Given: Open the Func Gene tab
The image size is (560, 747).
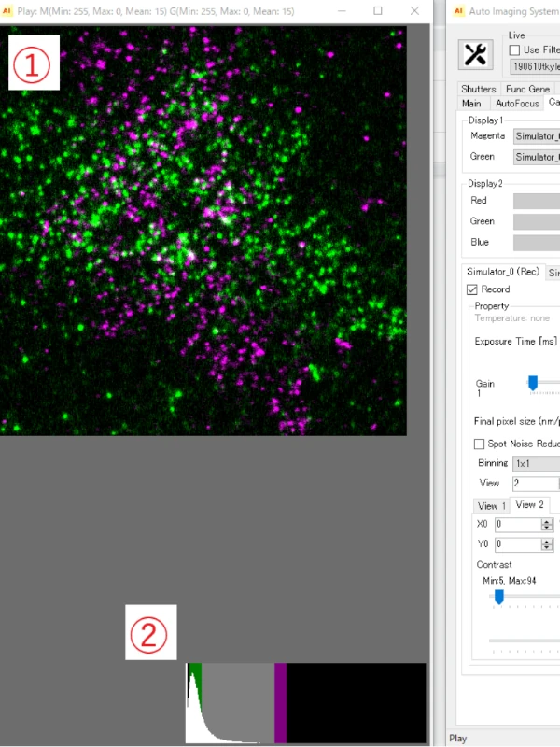Looking at the screenshot, I should 527,89.
